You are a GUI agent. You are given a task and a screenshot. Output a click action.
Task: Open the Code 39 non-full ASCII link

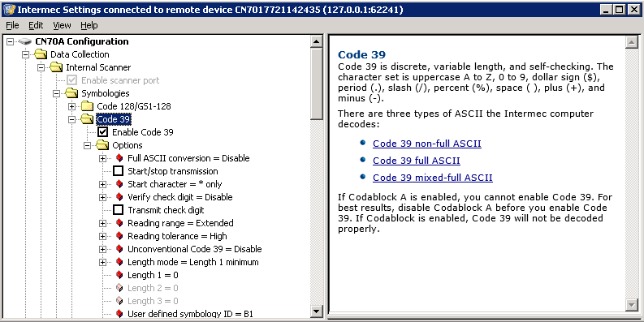pyautogui.click(x=427, y=144)
